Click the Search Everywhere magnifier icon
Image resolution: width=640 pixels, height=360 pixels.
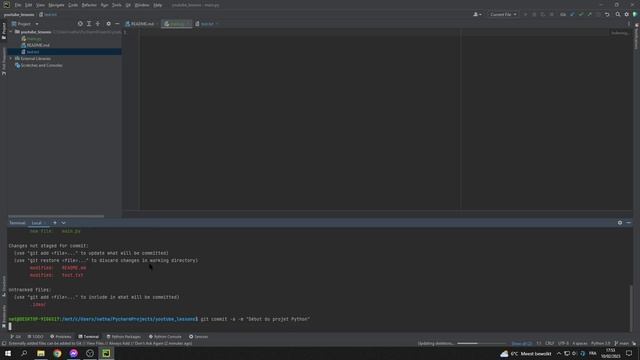pyautogui.click(x=618, y=15)
